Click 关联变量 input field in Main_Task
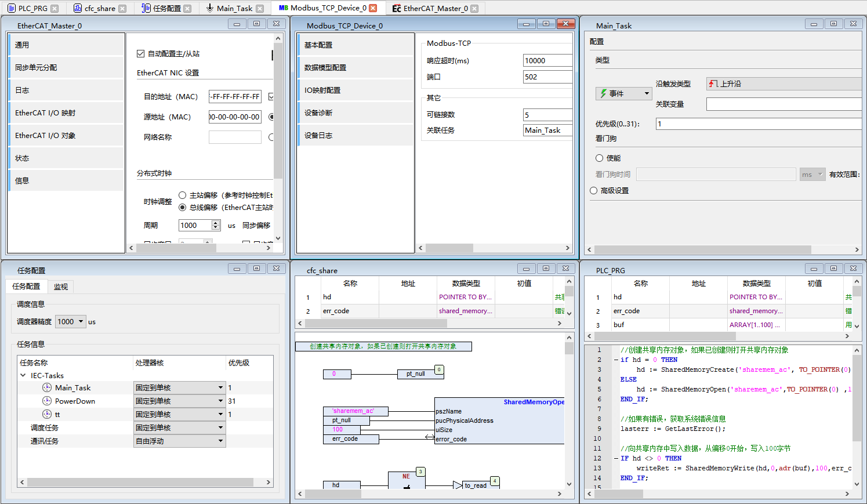 pyautogui.click(x=784, y=104)
